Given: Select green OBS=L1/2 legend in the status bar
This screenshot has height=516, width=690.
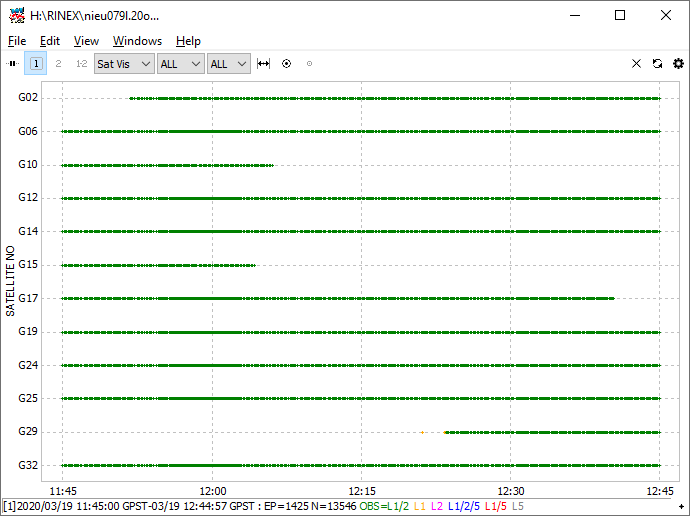Looking at the screenshot, I should [x=384, y=506].
